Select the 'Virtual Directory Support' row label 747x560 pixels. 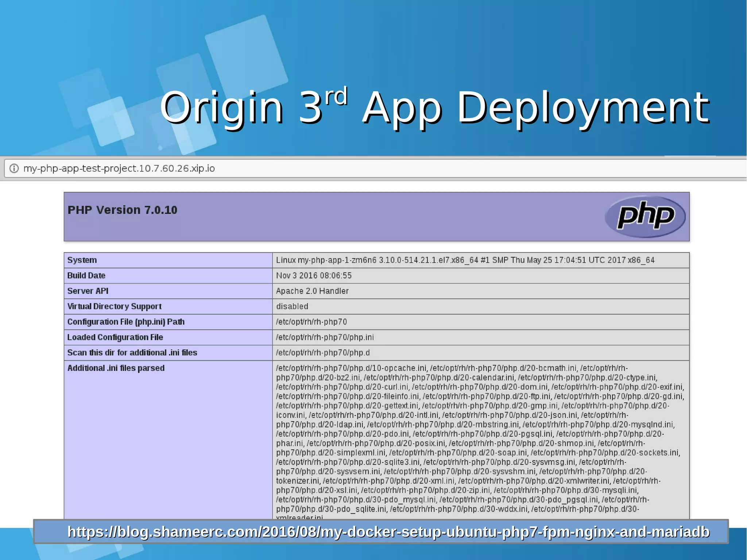pos(115,306)
